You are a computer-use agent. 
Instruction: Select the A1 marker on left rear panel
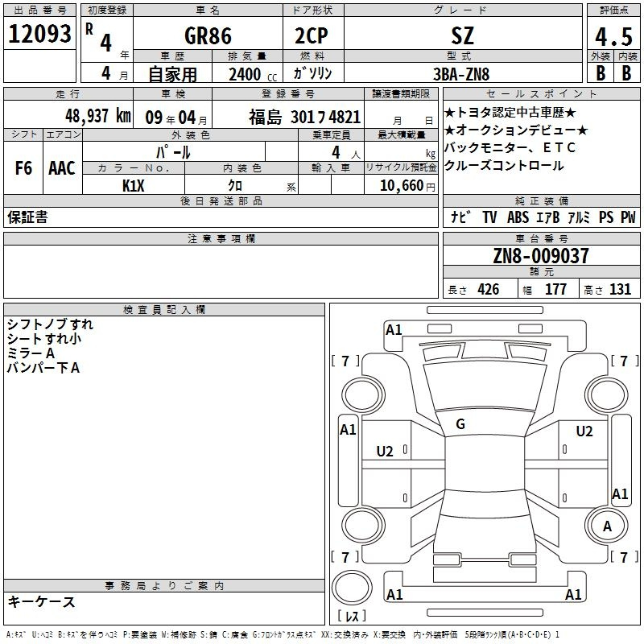pos(349,430)
